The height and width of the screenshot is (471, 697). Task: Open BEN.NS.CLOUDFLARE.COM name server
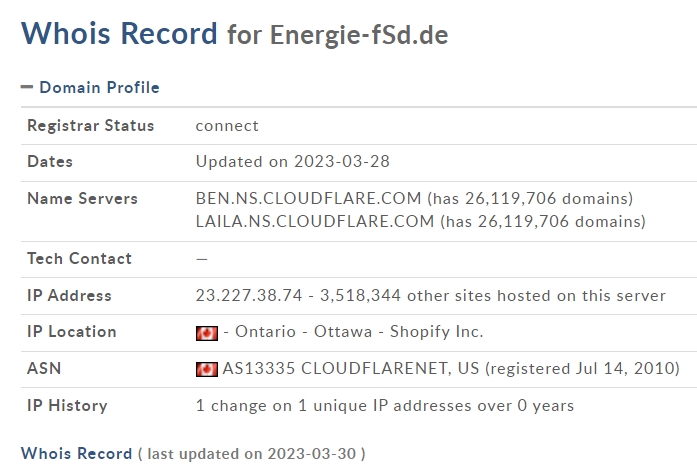[x=308, y=198]
